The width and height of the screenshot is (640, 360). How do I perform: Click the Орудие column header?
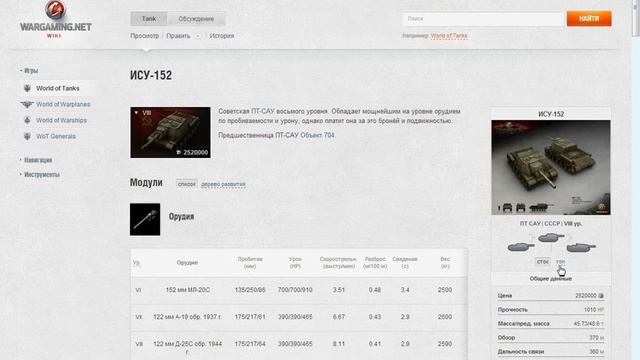(187, 263)
